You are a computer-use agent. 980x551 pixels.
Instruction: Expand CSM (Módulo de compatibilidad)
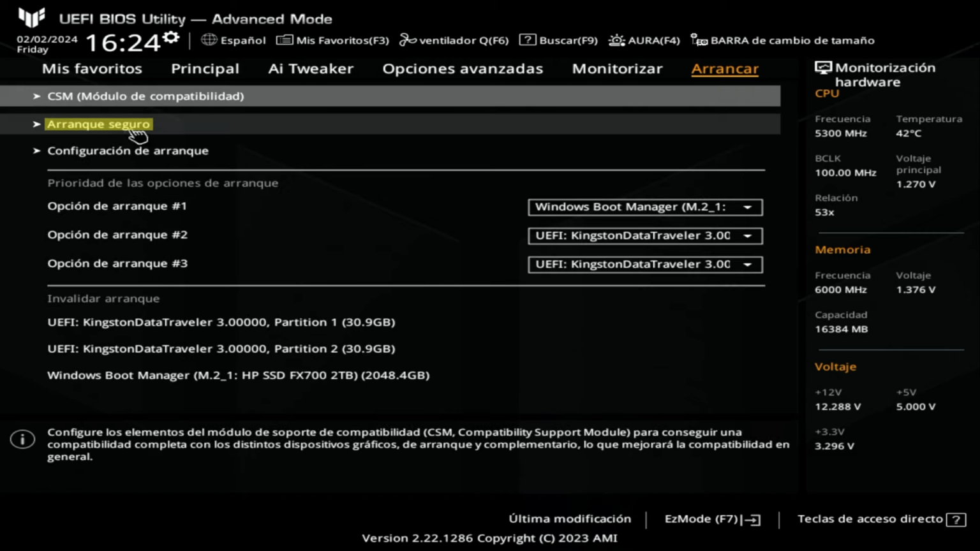(x=145, y=96)
